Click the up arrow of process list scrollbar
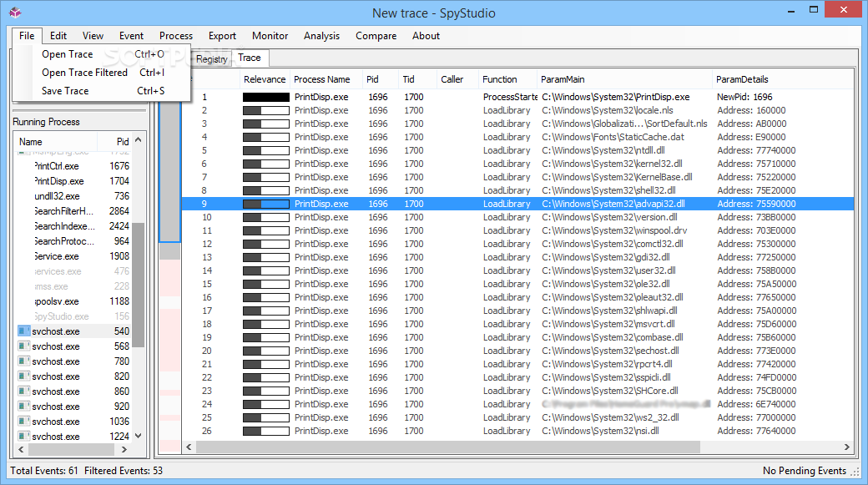This screenshot has width=868, height=485. [x=139, y=140]
